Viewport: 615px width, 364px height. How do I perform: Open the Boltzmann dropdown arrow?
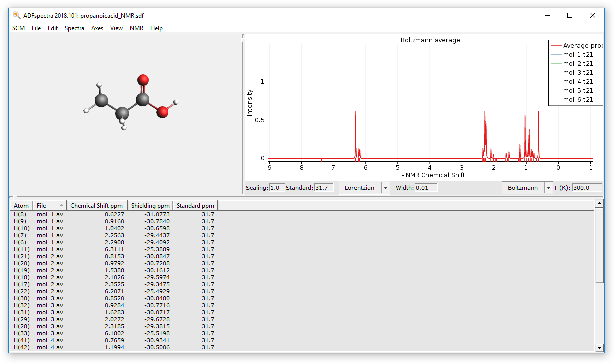pos(548,188)
